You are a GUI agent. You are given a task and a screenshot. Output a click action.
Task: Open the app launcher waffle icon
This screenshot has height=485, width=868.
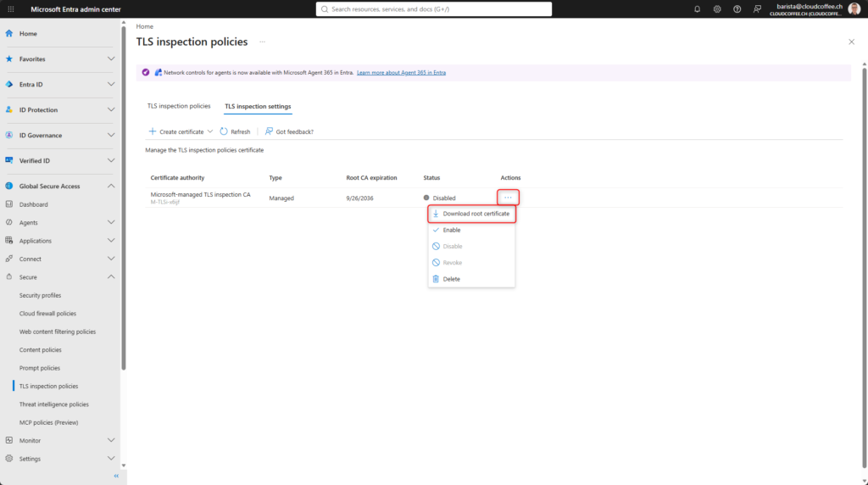coord(10,8)
